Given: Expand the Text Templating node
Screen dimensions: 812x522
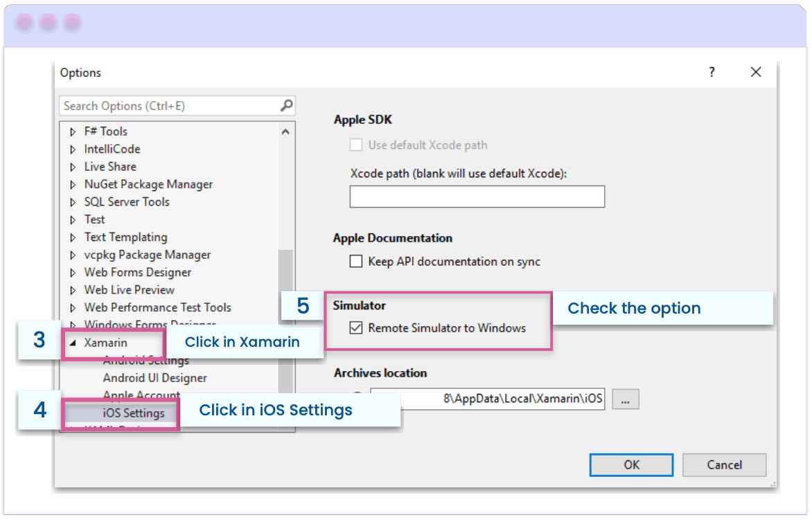Looking at the screenshot, I should pos(73,237).
